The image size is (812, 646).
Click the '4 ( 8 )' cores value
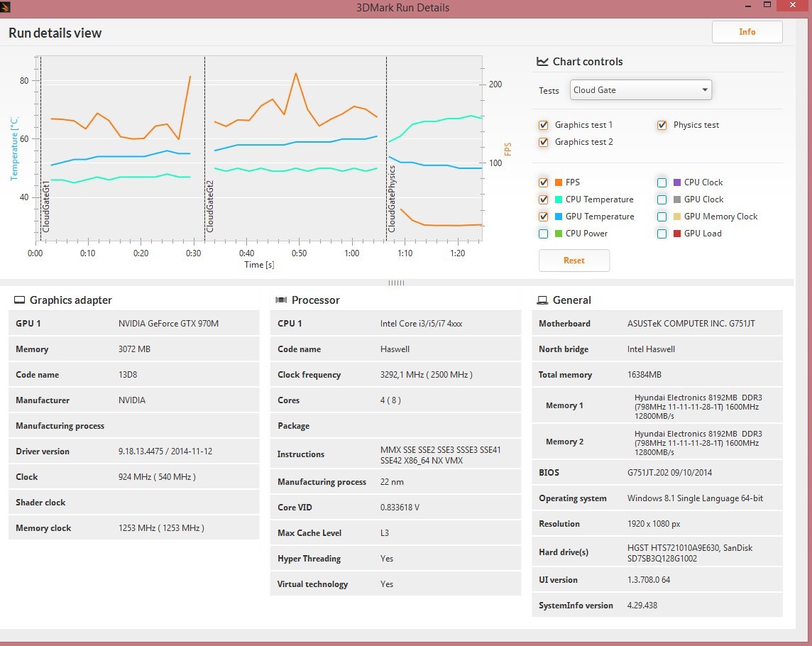pos(390,400)
